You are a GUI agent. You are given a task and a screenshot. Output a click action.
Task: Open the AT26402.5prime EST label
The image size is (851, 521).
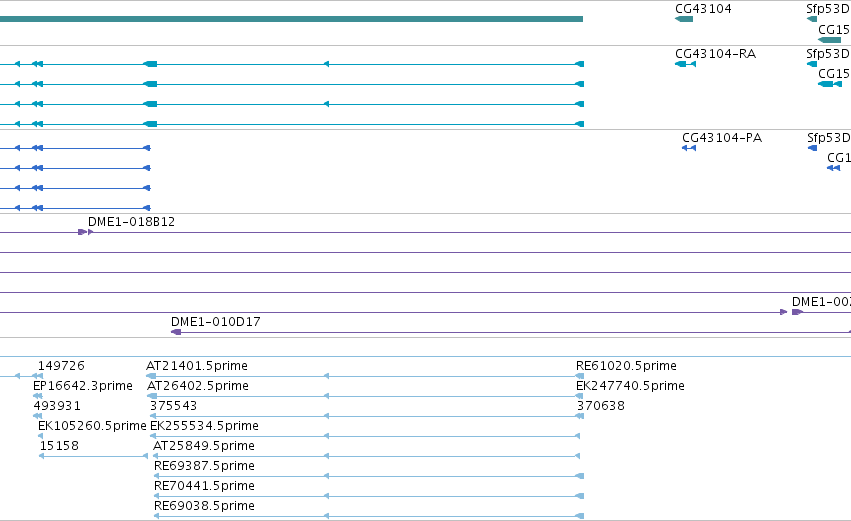198,386
